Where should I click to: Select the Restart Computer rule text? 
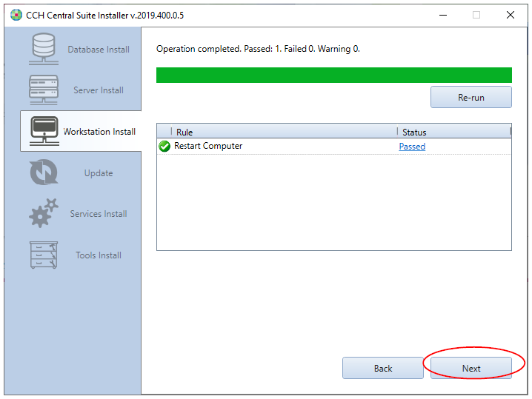click(208, 146)
